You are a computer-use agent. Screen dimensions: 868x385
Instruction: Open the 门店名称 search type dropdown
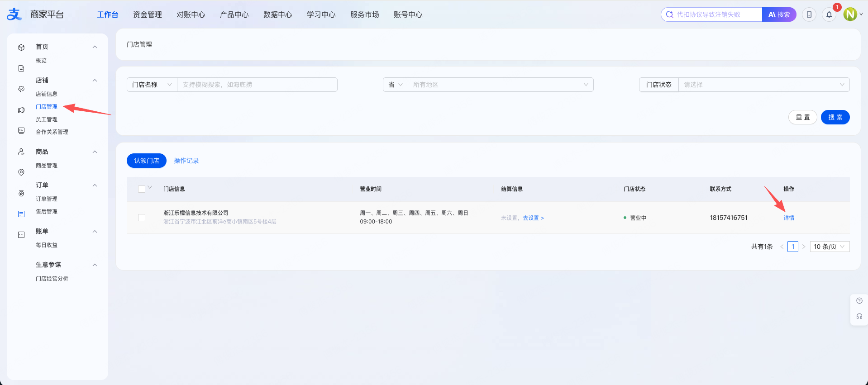[152, 85]
